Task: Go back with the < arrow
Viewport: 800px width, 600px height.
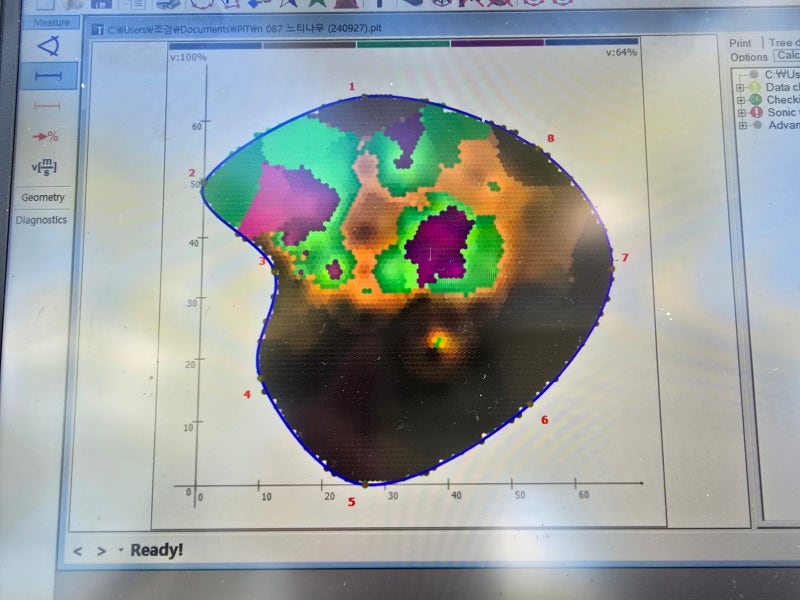Action: click(x=78, y=551)
